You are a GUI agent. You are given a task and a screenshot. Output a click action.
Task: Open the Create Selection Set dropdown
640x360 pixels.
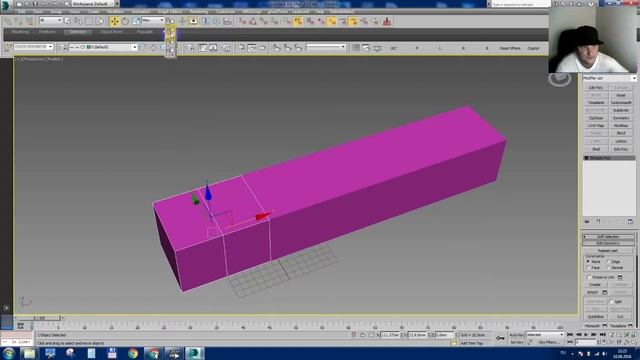(33, 47)
